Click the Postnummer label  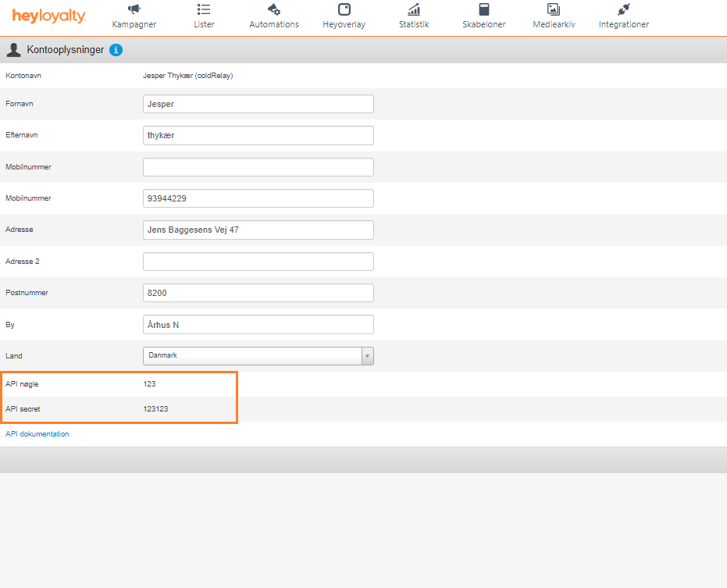[27, 293]
